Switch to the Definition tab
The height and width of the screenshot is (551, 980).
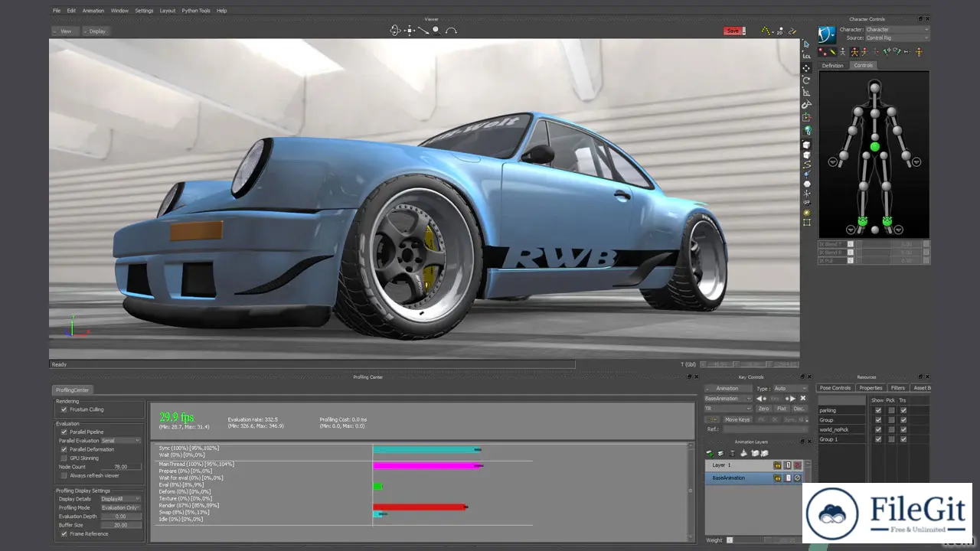coord(833,66)
